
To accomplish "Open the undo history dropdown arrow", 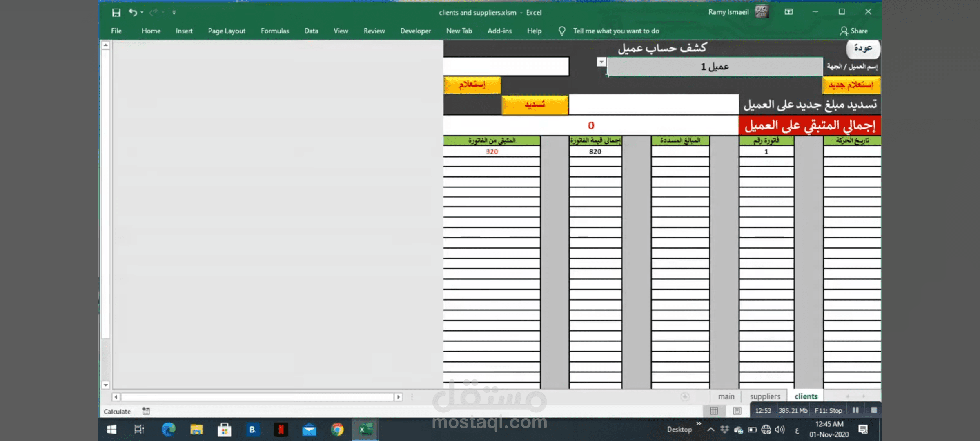I will click(142, 13).
